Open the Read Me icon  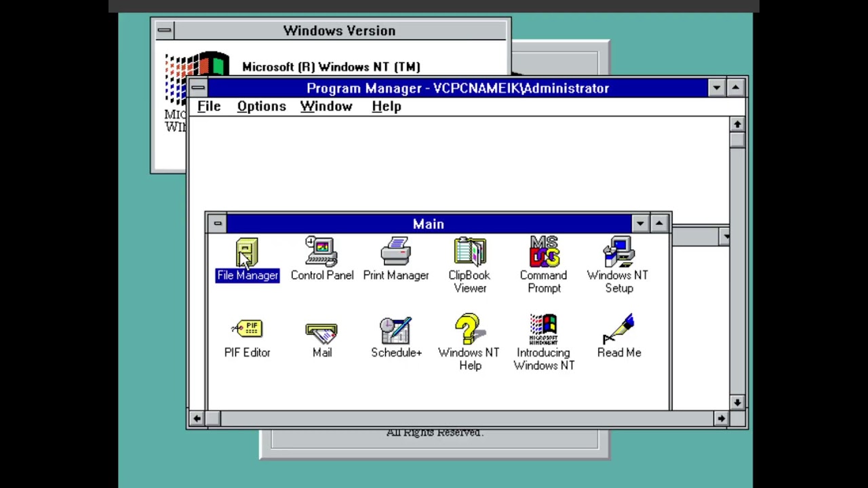click(619, 337)
